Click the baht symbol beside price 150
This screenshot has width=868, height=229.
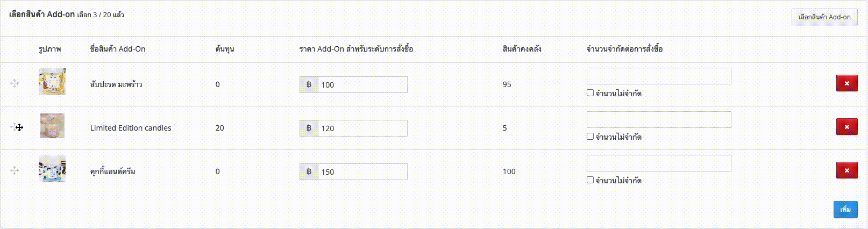tap(309, 171)
